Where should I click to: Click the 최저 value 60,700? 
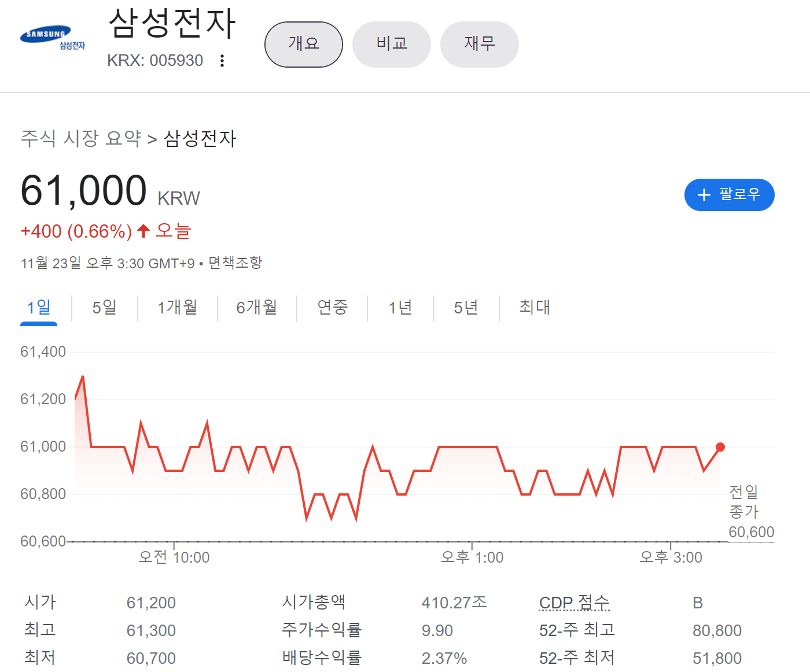pos(151,658)
